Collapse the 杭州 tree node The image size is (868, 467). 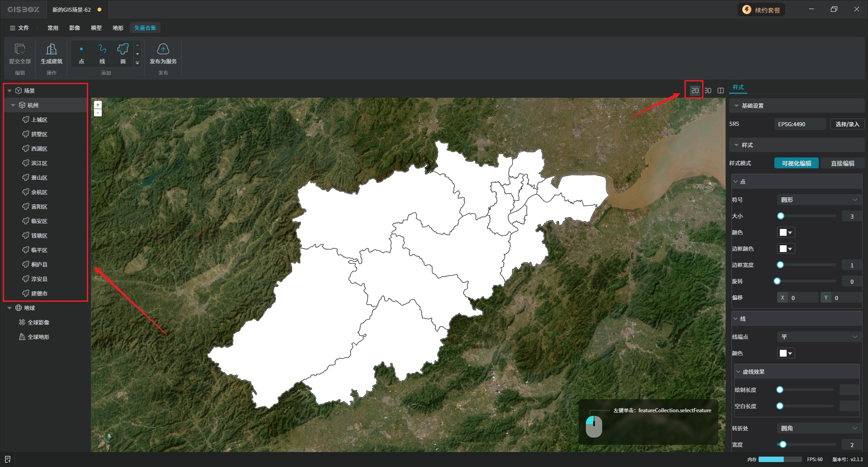pyautogui.click(x=13, y=105)
